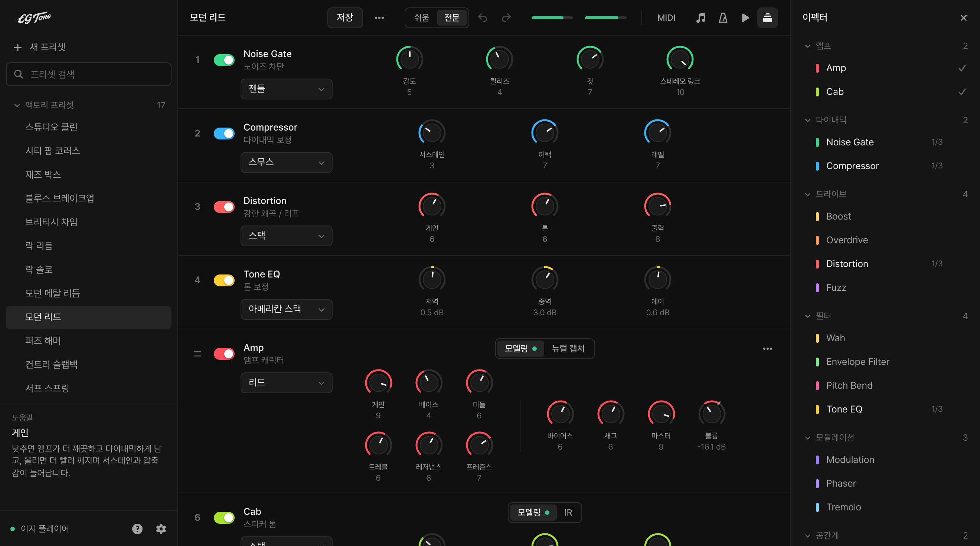Toggle the Tone EQ effect off

pos(224,280)
